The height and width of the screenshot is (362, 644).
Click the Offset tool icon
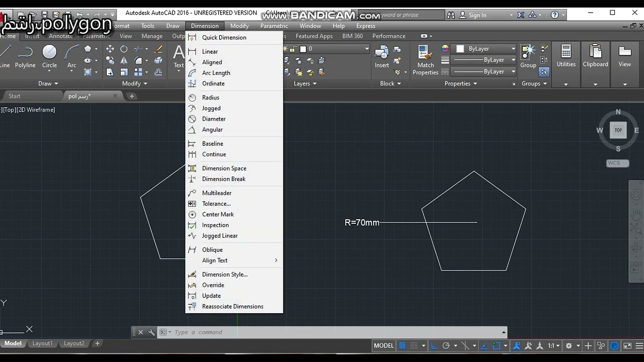coord(158,72)
